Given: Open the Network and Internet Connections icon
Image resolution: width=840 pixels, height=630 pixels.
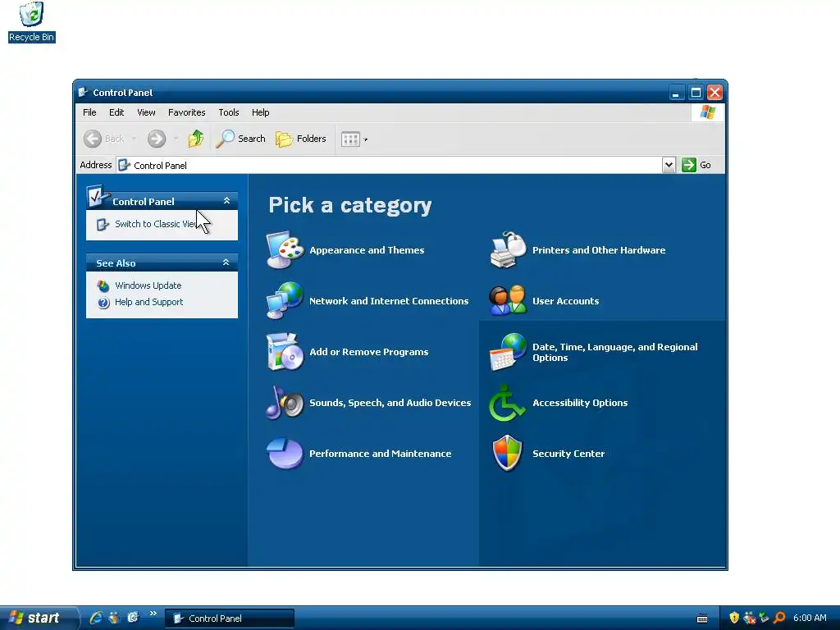Looking at the screenshot, I should pyautogui.click(x=285, y=300).
